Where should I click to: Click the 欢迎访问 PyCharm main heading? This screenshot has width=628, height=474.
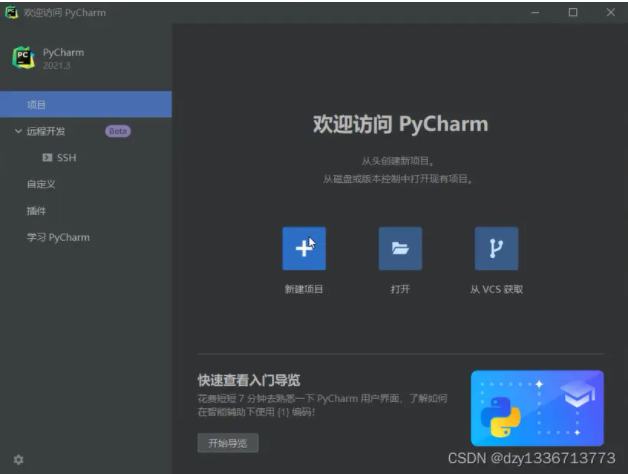(x=401, y=124)
